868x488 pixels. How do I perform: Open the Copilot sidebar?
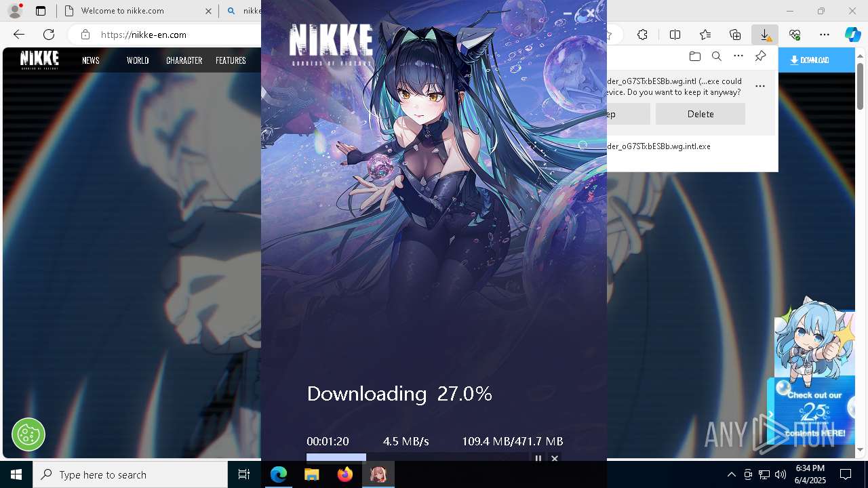click(x=852, y=35)
